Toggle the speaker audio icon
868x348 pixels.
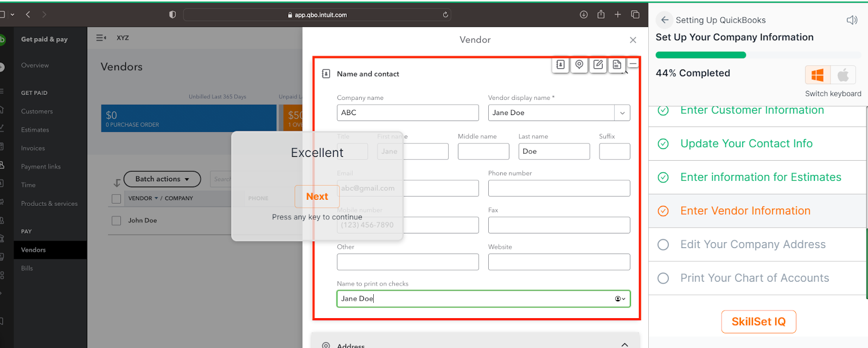point(852,20)
